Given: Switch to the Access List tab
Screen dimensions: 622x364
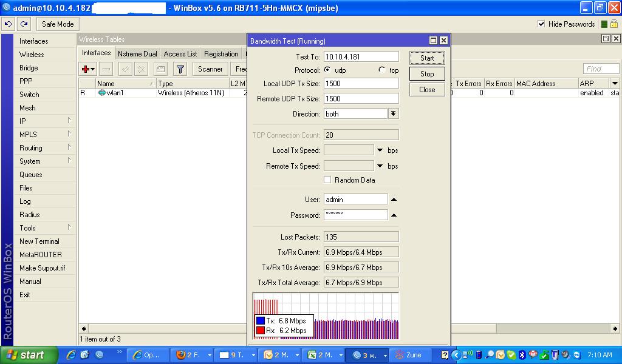Looking at the screenshot, I should (x=179, y=53).
